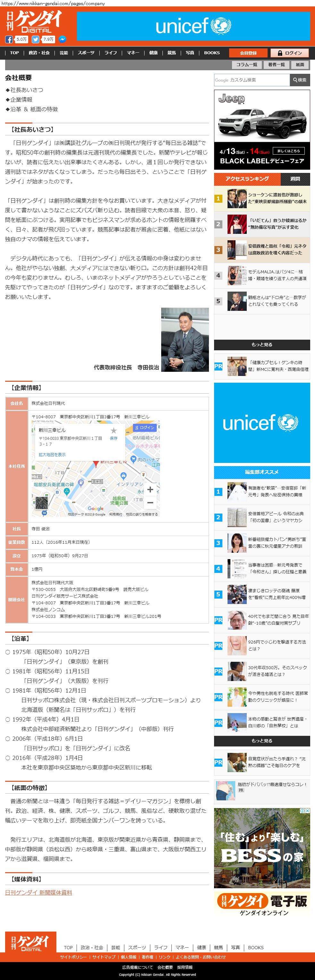Viewport: 315px width, 980px height.
Task: Open ranking 3 安倍政権 令和 article
Action: point(262,250)
